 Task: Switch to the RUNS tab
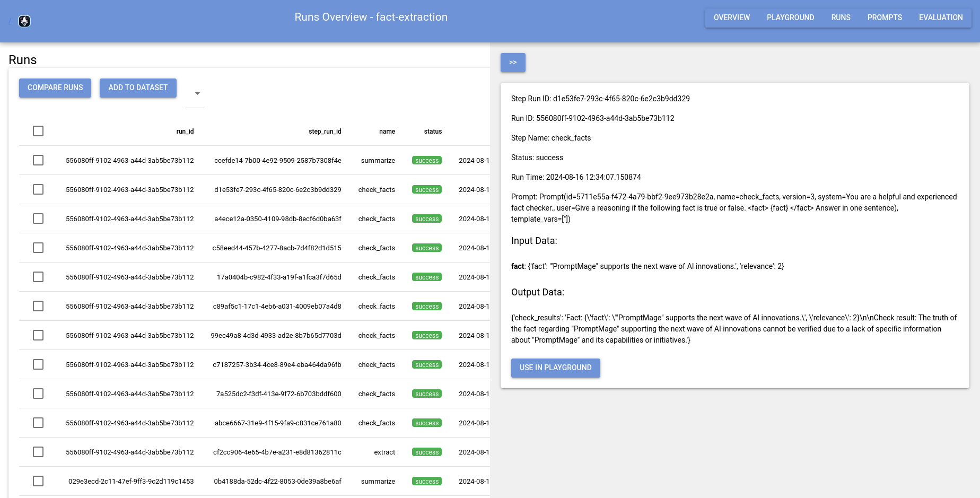point(841,18)
